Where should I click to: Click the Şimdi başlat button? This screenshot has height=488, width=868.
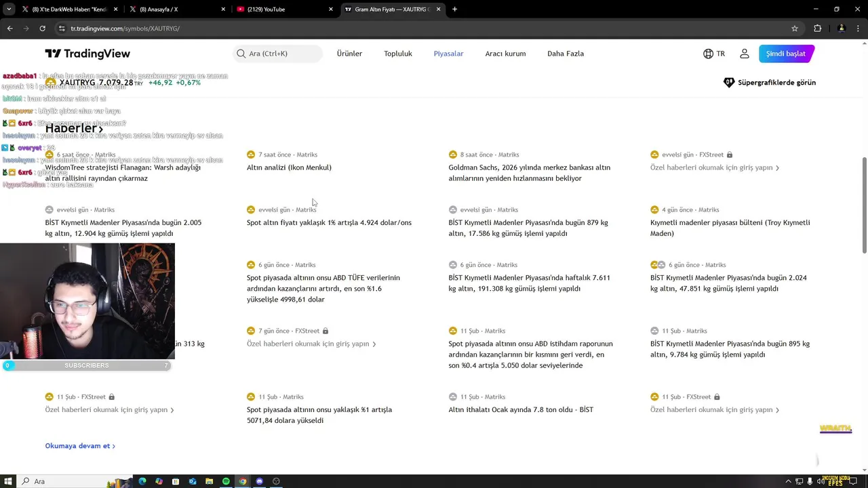786,54
